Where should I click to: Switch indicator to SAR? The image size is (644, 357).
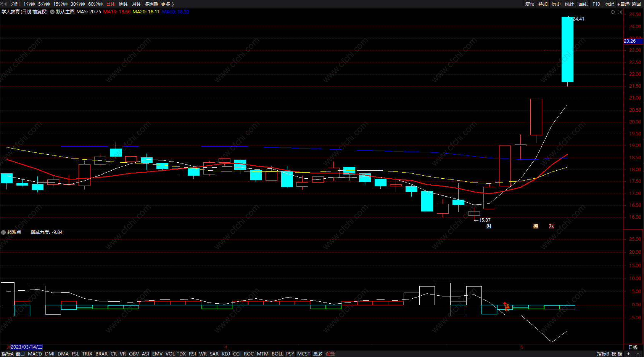pos(214,354)
